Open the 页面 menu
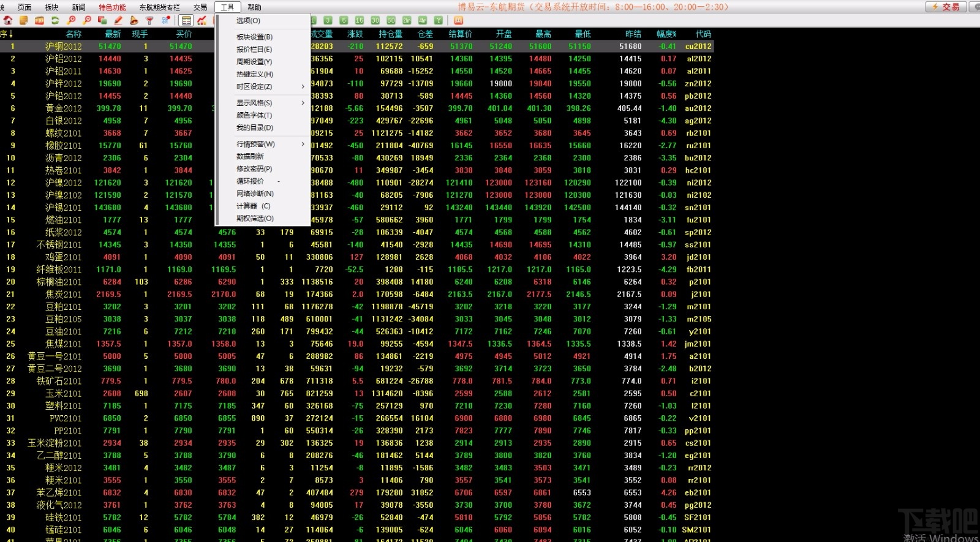This screenshot has width=980, height=542. point(24,7)
